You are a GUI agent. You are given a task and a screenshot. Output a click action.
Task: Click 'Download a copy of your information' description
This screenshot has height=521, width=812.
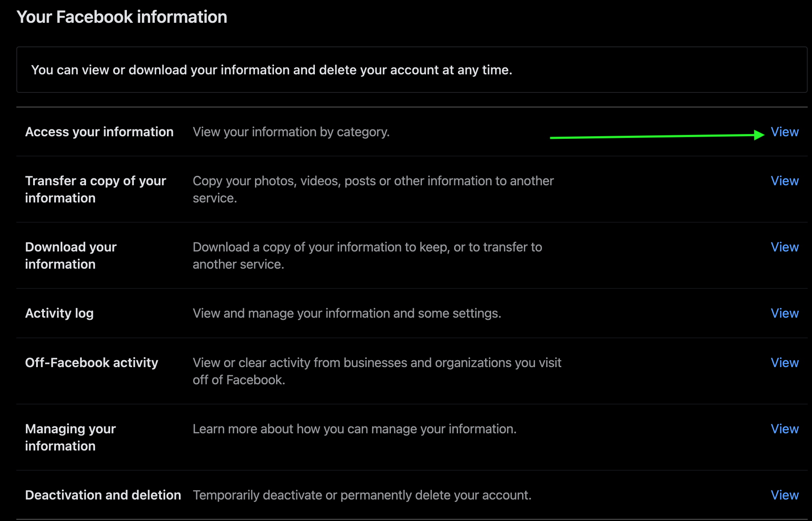tap(367, 256)
